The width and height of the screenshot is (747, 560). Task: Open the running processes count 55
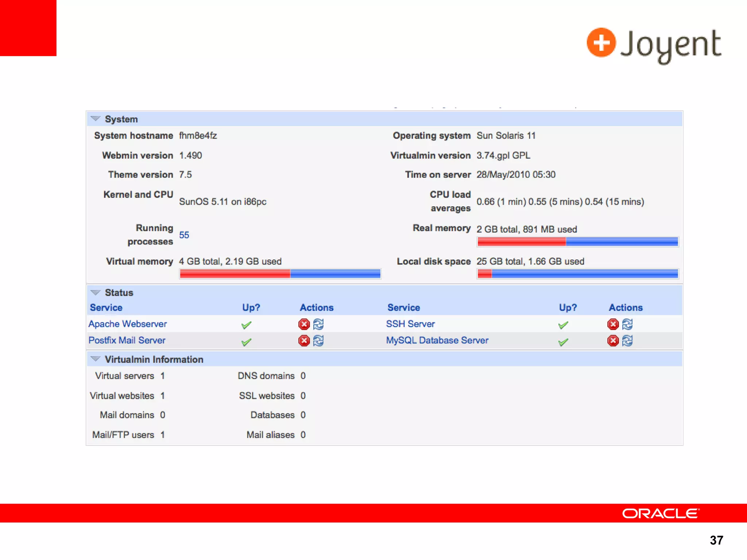(184, 235)
